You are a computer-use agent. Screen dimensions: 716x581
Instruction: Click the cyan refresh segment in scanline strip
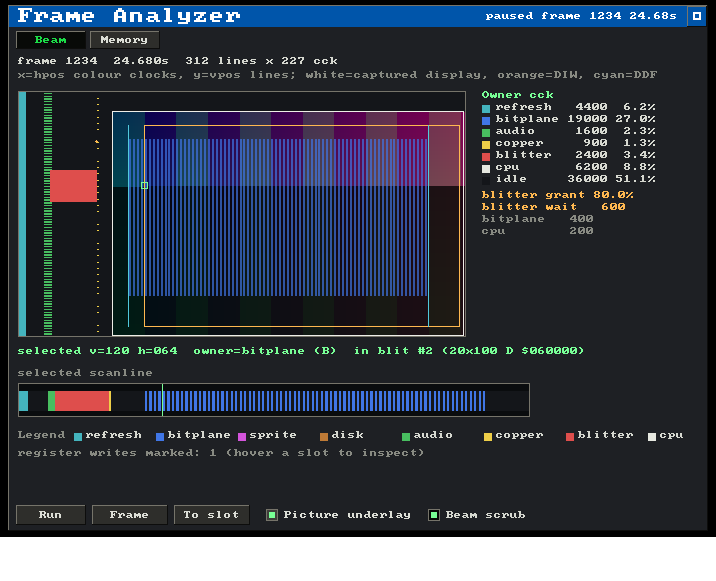click(x=24, y=401)
